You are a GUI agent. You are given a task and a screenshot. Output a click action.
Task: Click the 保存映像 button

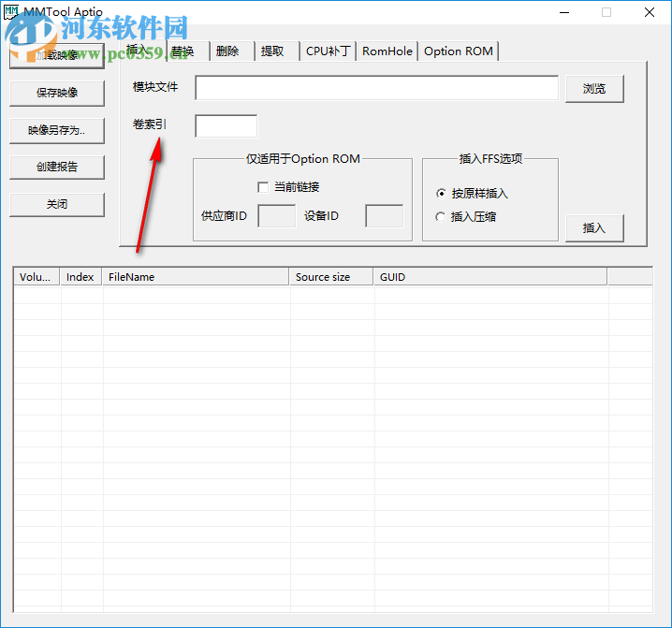(x=57, y=93)
